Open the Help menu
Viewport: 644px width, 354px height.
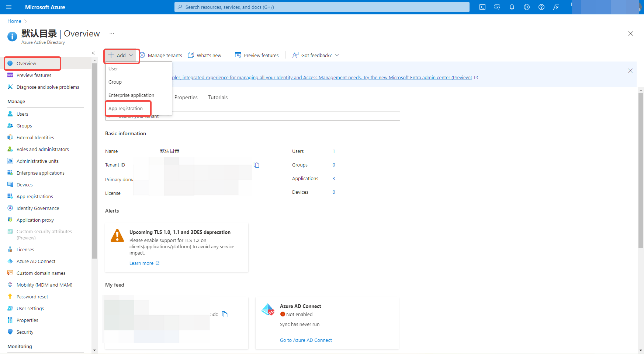click(x=541, y=7)
